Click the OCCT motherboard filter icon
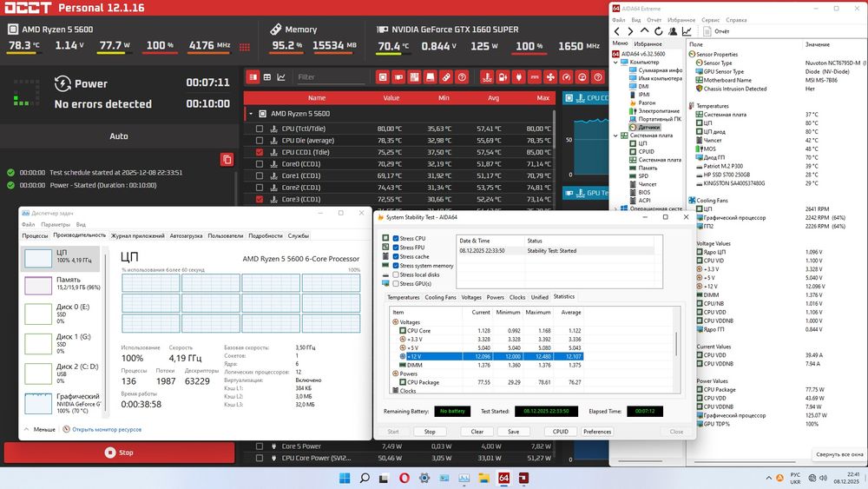The width and height of the screenshot is (868, 489). (414, 77)
